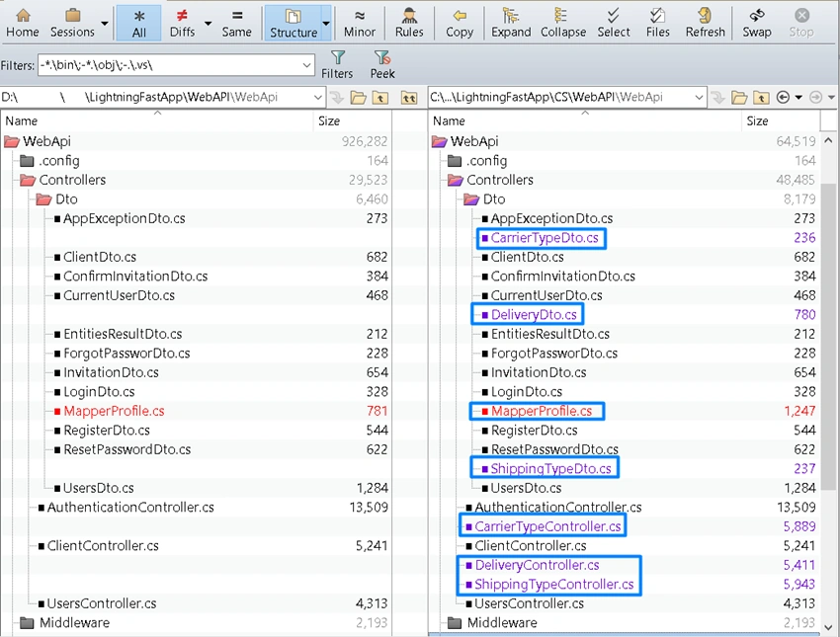Select the right Middleware folder
Image resolution: width=840 pixels, height=637 pixels.
(502, 622)
